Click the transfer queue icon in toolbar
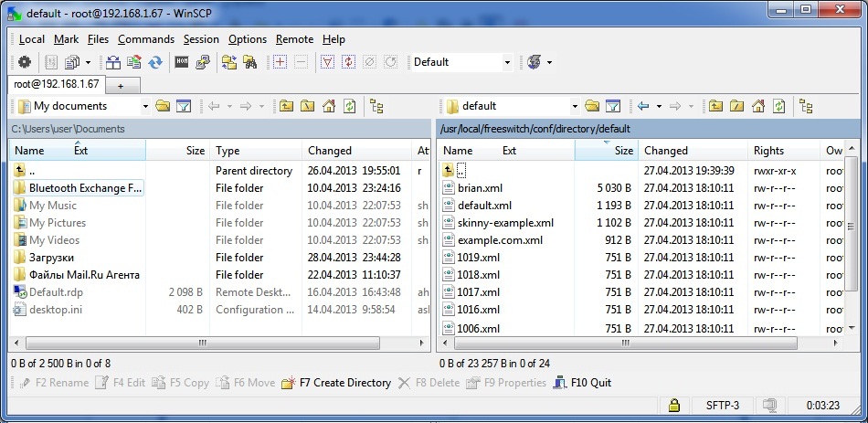Screen dimensions: 868x423 72,62
